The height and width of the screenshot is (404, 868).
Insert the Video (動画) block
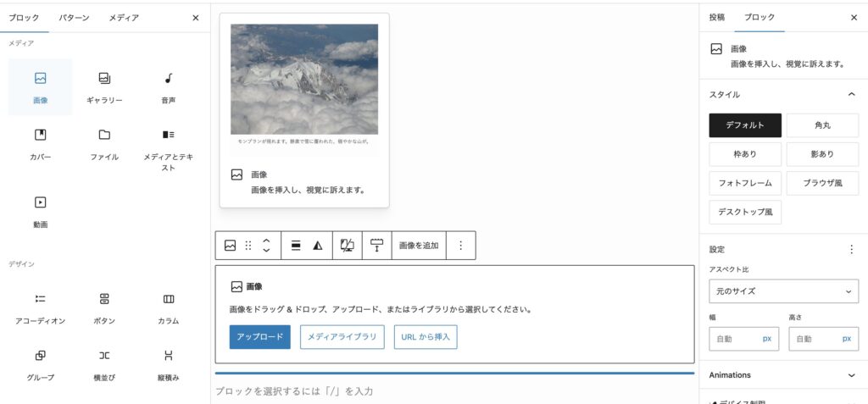point(40,211)
